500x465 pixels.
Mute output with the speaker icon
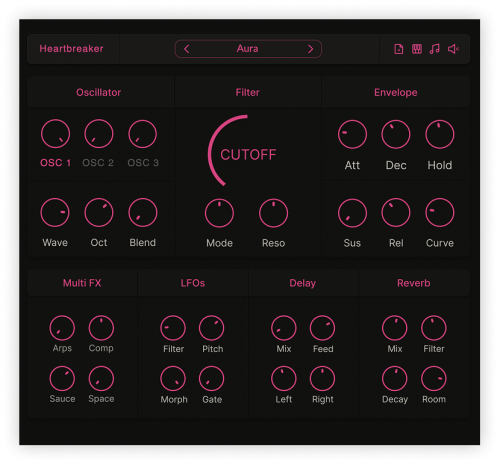point(453,49)
